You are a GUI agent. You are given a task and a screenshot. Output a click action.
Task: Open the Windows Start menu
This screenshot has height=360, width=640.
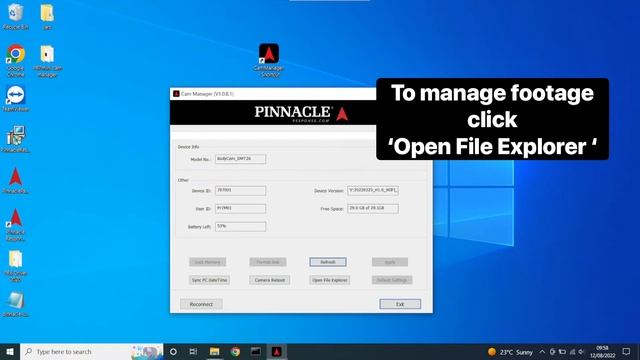click(10, 351)
